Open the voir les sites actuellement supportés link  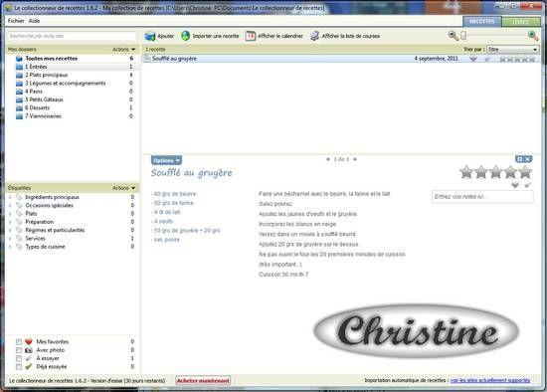490,380
